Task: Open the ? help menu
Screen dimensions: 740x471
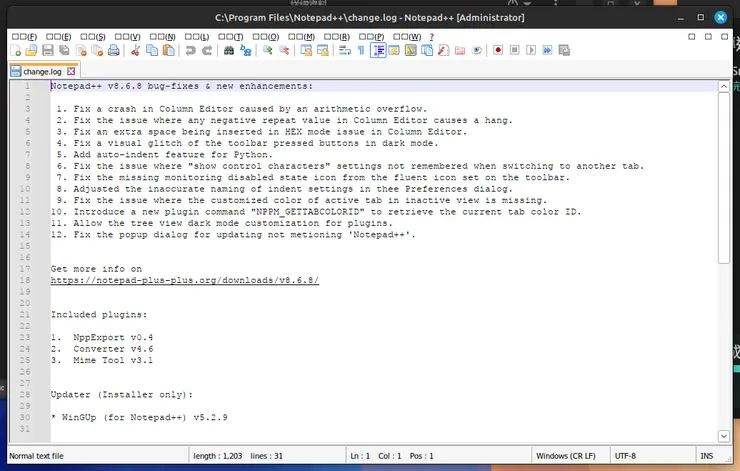Action: [431, 37]
